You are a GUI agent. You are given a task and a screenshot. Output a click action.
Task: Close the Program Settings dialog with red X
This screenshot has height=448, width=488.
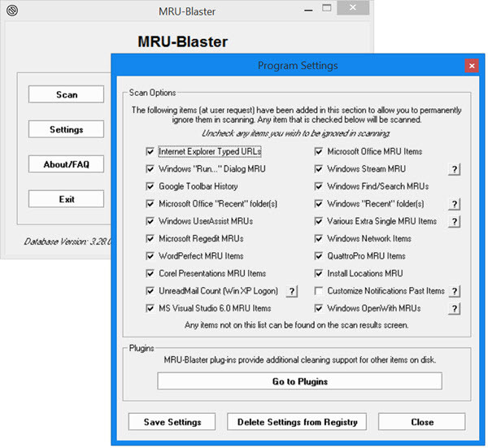coord(472,66)
